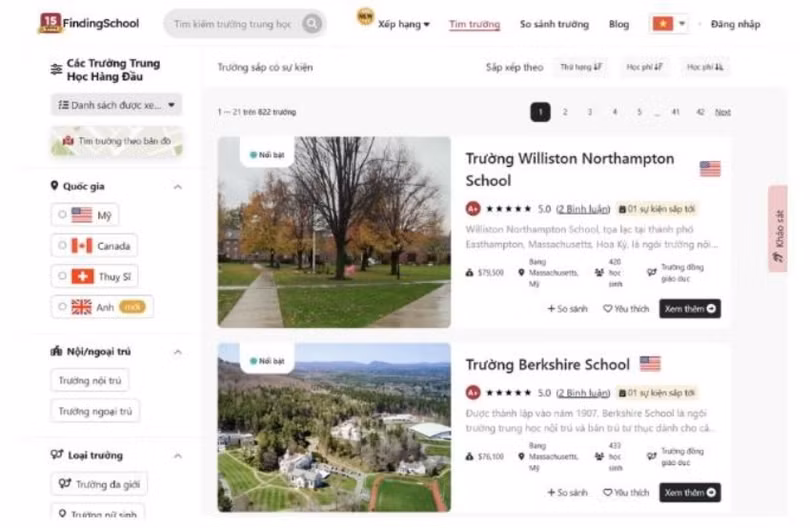810x528 pixels.
Task: Open the language selector dropdown arrow
Action: pyautogui.click(x=682, y=24)
